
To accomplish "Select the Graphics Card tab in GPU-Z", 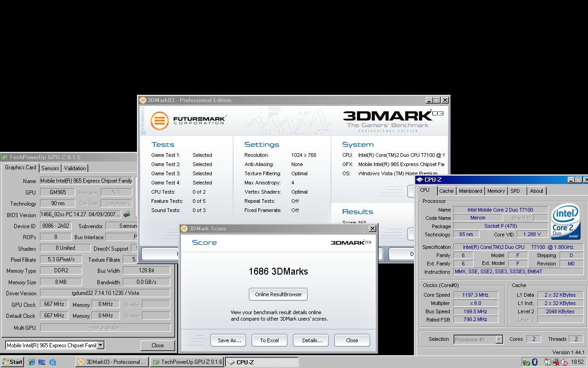I will coord(20,167).
